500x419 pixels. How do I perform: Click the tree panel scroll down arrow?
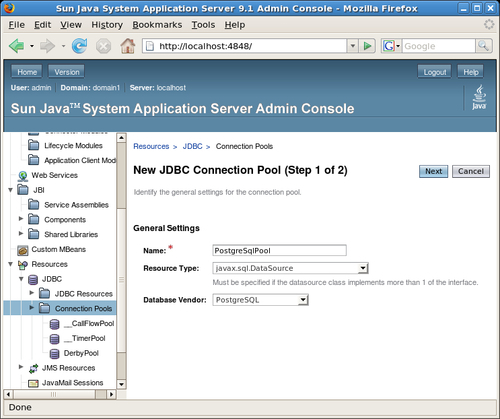tap(121, 384)
